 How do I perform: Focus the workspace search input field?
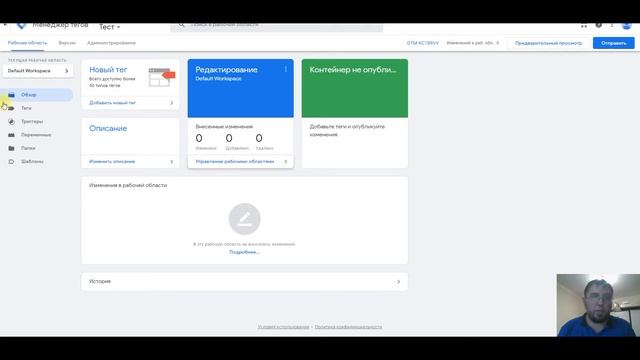[x=277, y=27]
